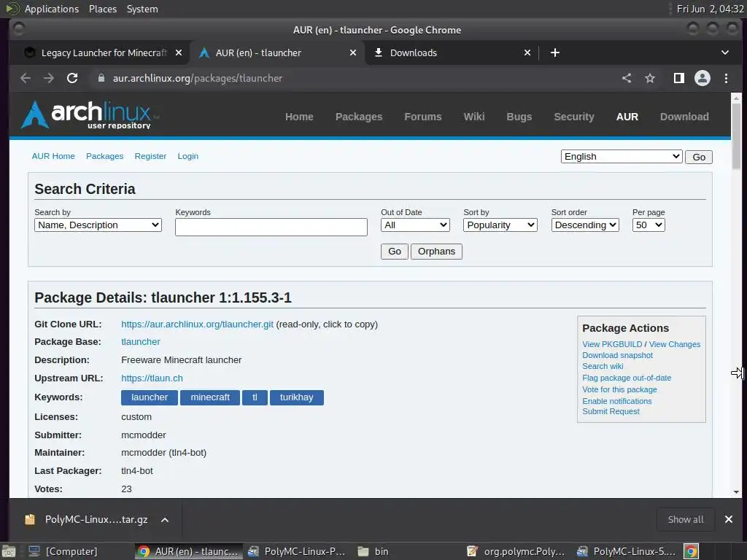Click the turikhay keyword tag

click(x=296, y=397)
